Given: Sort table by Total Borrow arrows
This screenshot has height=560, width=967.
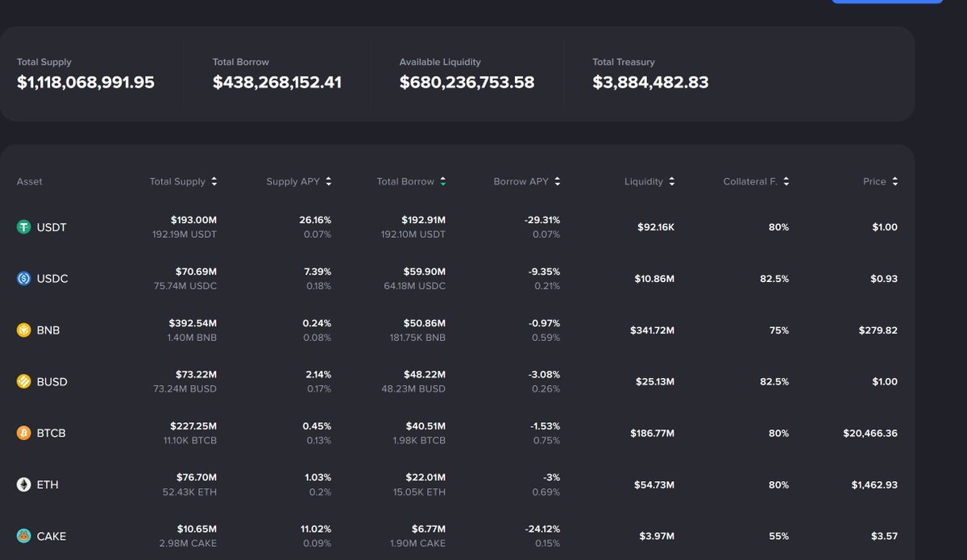Looking at the screenshot, I should point(443,182).
